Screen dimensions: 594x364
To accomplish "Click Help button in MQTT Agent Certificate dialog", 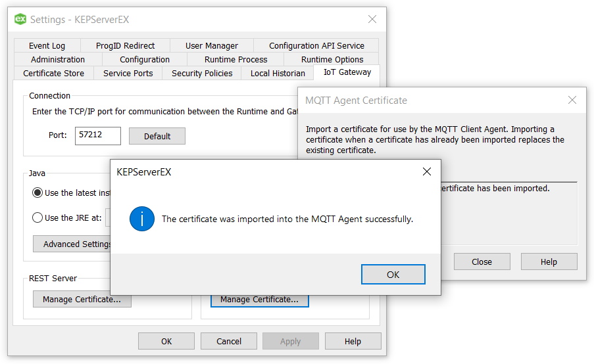I will tap(549, 262).
